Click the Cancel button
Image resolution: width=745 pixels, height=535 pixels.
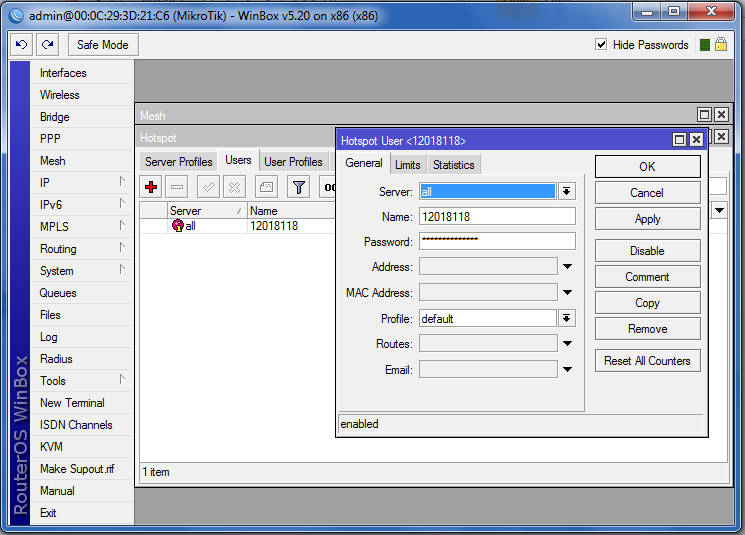(648, 193)
